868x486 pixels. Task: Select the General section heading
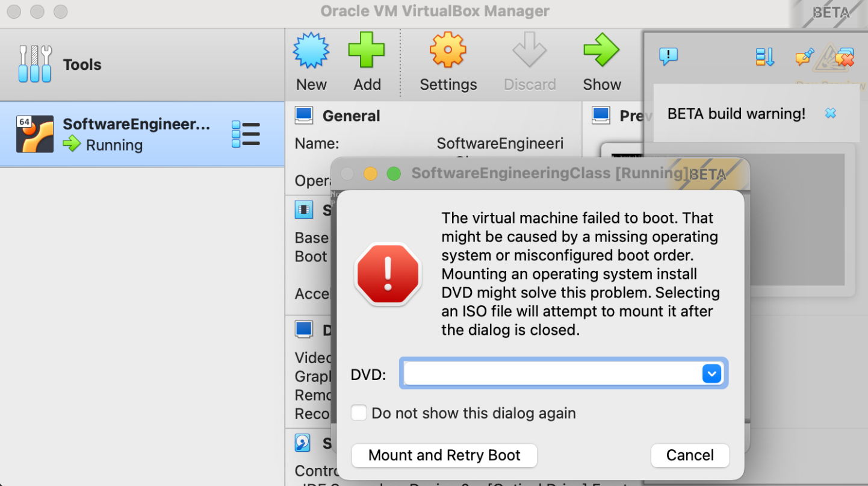tap(352, 116)
